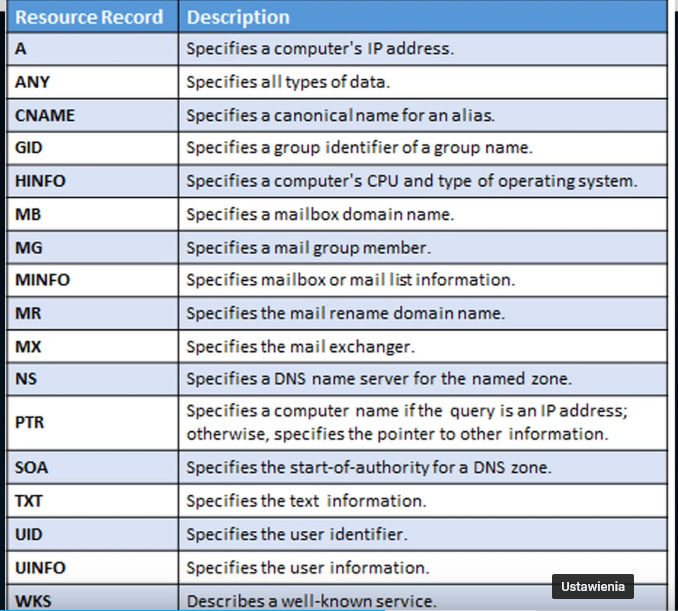Image resolution: width=678 pixels, height=611 pixels.
Task: Click the UID user identifier description
Action: [x=297, y=534]
